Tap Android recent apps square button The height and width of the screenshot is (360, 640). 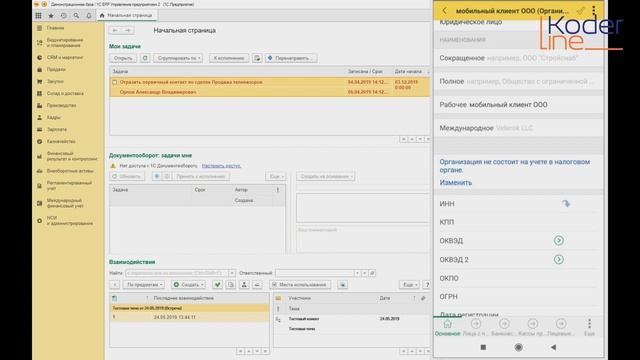(x=483, y=347)
